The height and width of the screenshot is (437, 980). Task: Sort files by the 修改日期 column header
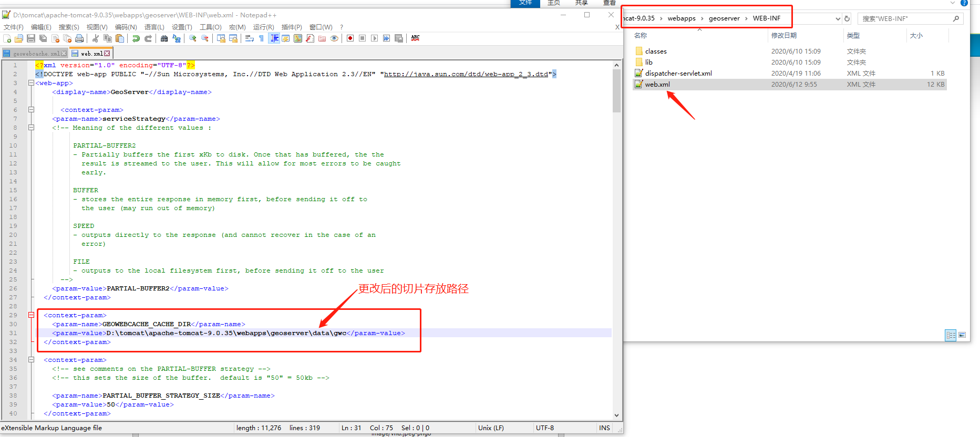coord(783,36)
